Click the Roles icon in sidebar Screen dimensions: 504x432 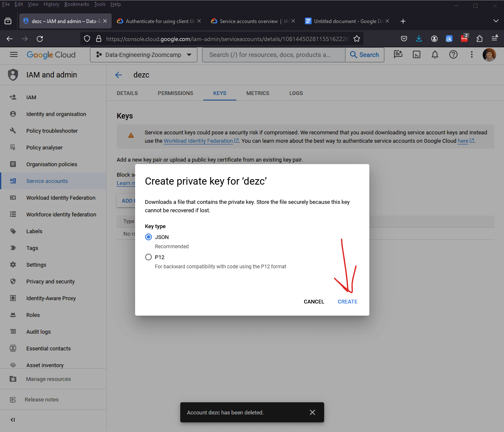pyautogui.click(x=13, y=315)
